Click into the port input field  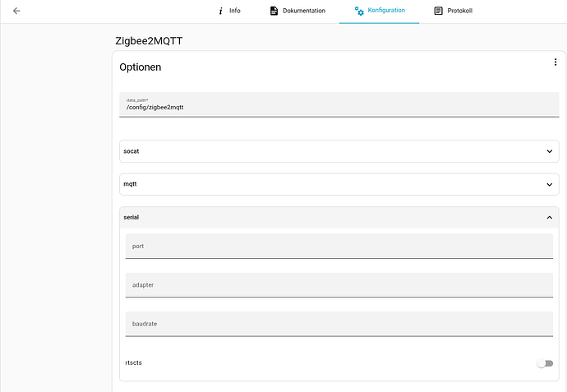pos(339,246)
